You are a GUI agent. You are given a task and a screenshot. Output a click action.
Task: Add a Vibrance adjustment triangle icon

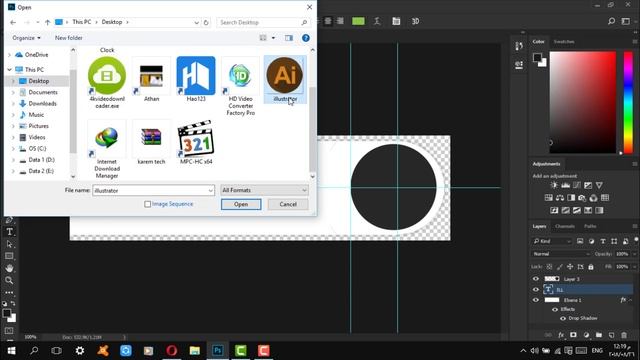pos(599,185)
